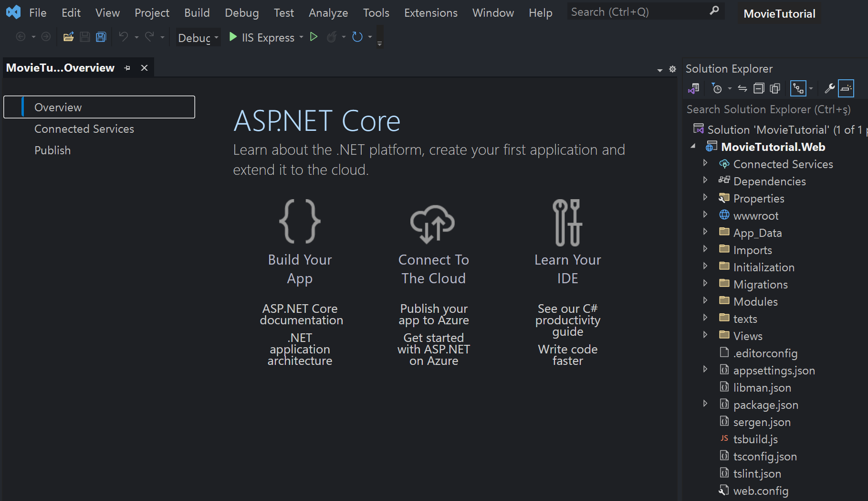Collapse all nodes in Solution Explorer
This screenshot has width=868, height=501.
pyautogui.click(x=759, y=88)
